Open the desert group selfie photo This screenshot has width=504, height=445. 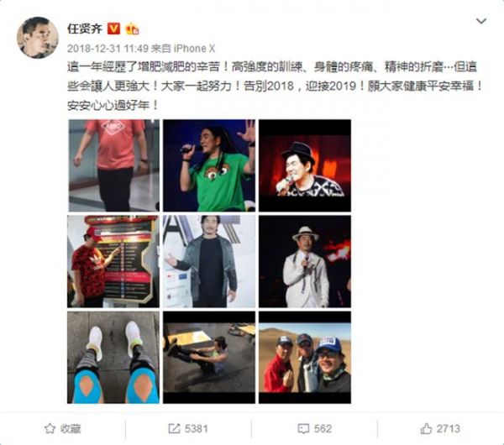(x=305, y=358)
